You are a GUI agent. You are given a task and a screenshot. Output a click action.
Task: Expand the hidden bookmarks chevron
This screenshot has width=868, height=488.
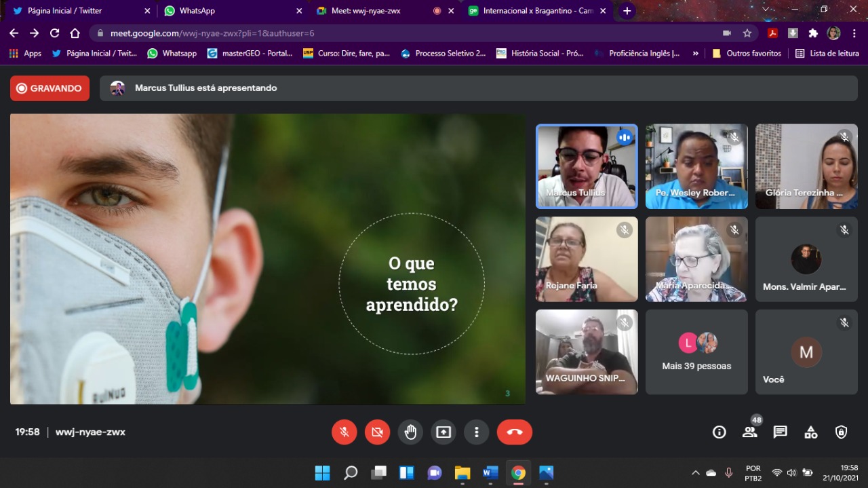(695, 53)
